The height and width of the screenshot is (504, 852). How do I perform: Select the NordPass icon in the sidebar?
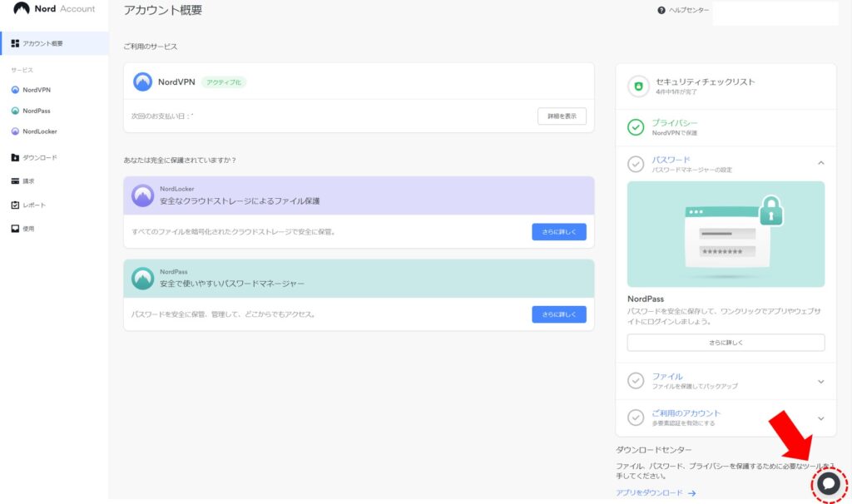14,111
